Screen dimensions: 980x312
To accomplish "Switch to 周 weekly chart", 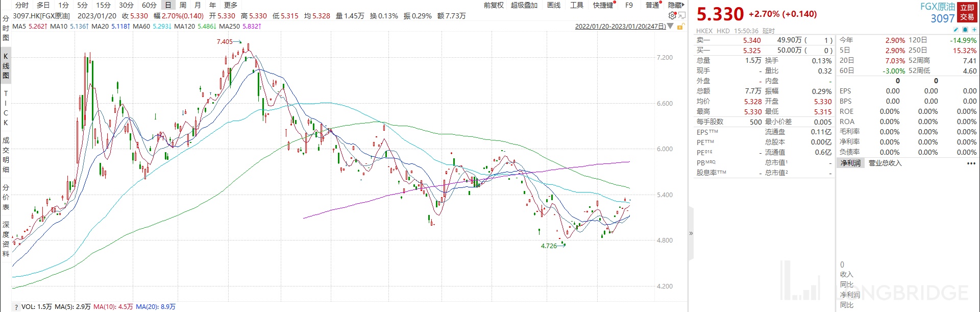I will [x=183, y=5].
